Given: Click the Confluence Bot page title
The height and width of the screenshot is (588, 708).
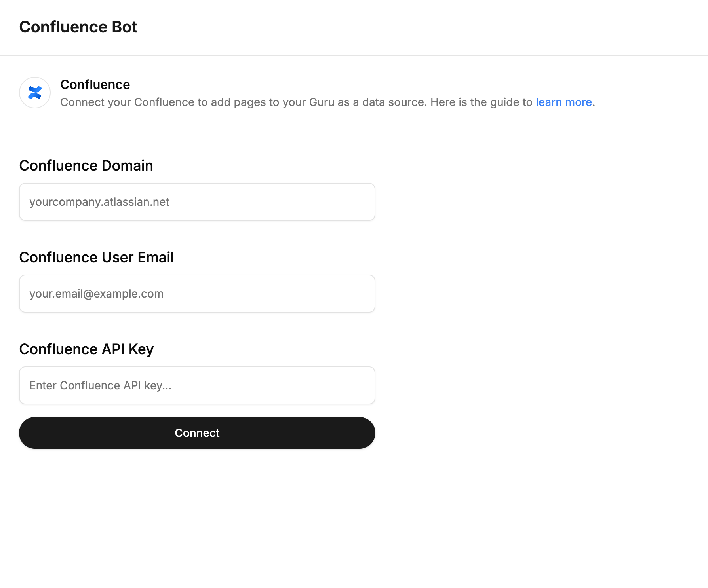Looking at the screenshot, I should 78,27.
